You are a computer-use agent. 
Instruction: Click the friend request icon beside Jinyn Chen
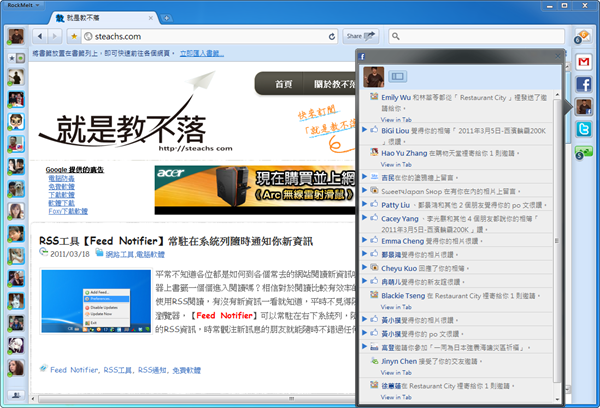(x=374, y=361)
